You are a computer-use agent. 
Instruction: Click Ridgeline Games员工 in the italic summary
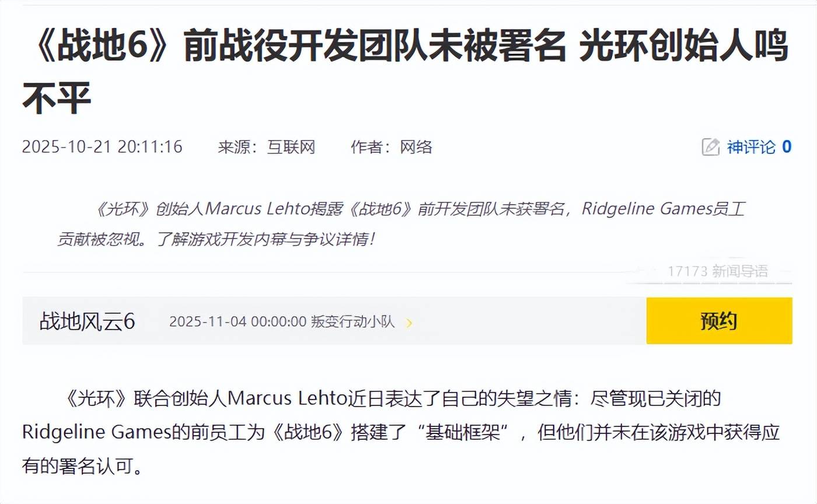point(663,209)
